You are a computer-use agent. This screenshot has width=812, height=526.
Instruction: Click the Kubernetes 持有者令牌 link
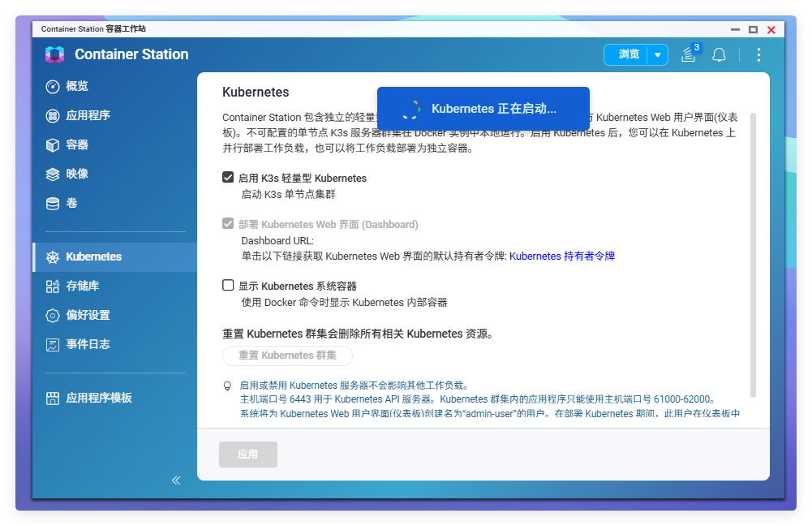pyautogui.click(x=561, y=256)
